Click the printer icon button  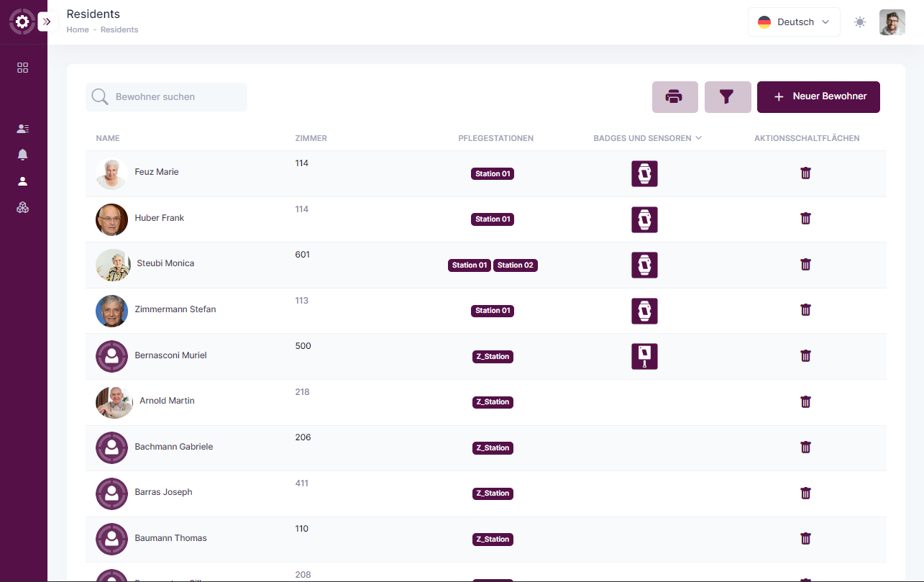(x=674, y=97)
